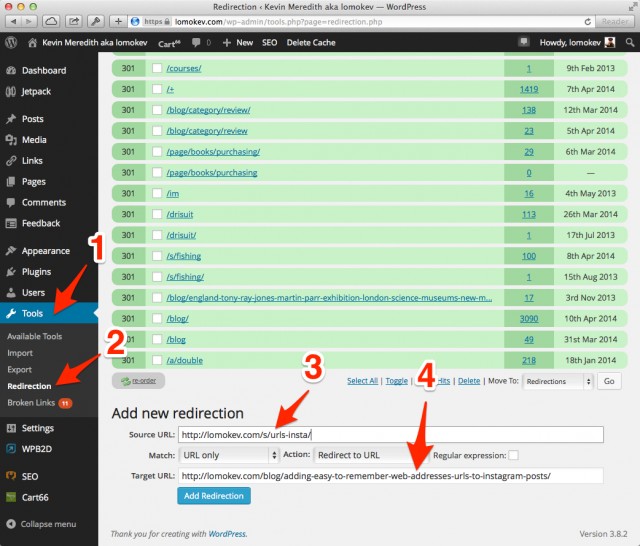
Task: Open the Export submenu item
Action: click(x=19, y=370)
